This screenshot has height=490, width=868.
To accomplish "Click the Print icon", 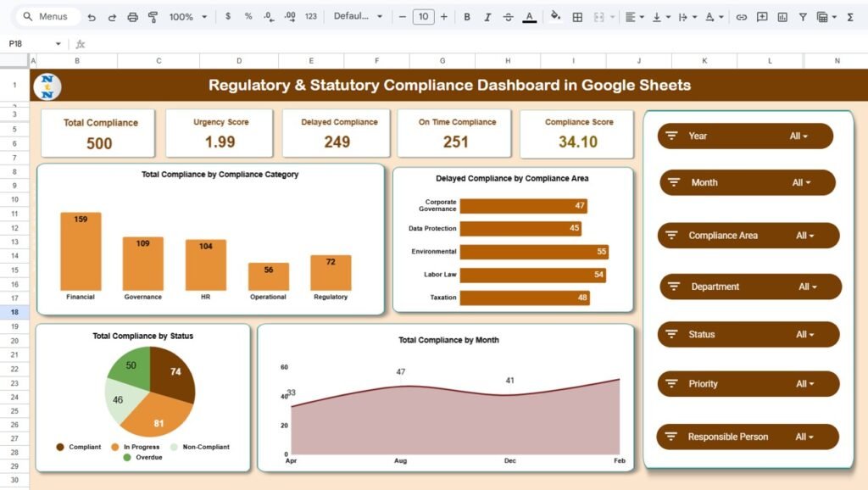I will click(x=132, y=17).
